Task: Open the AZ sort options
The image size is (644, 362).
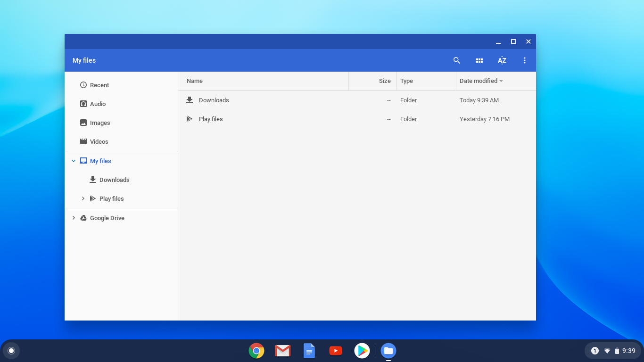Action: click(502, 60)
